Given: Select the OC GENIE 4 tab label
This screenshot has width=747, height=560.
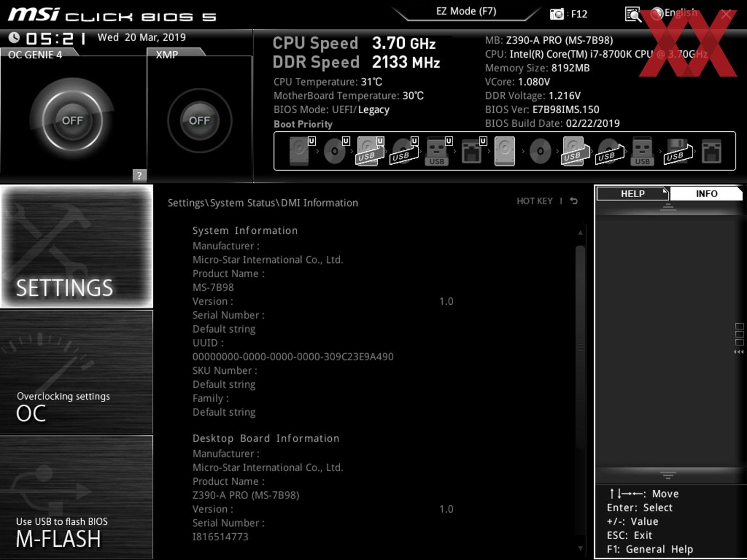Looking at the screenshot, I should pyautogui.click(x=35, y=54).
